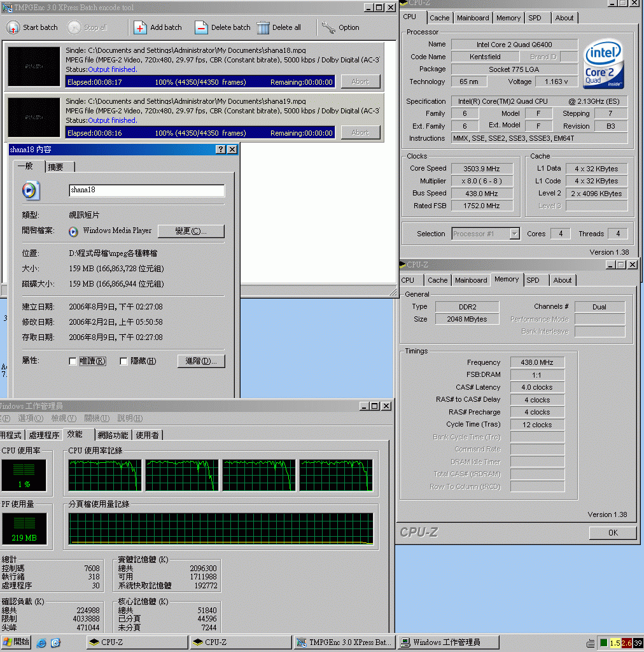Image resolution: width=644 pixels, height=652 pixels.
Task: Click the Intel Core 2 Quad Q6400 name field
Action: [514, 45]
